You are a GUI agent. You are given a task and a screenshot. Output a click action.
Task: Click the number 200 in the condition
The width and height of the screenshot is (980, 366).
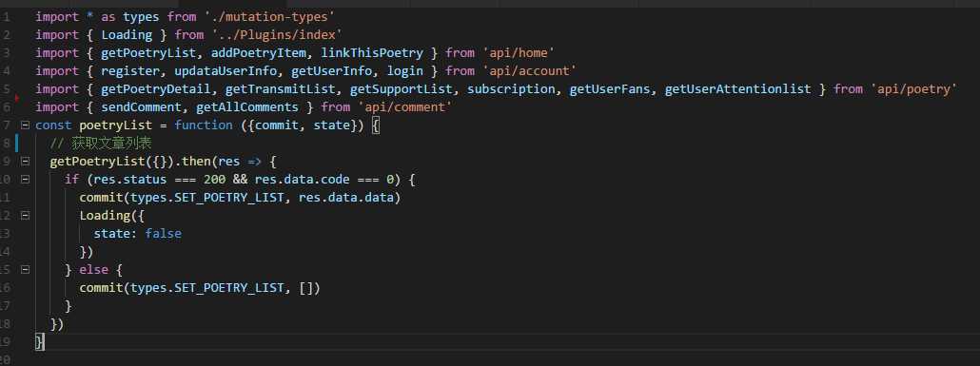coord(214,180)
